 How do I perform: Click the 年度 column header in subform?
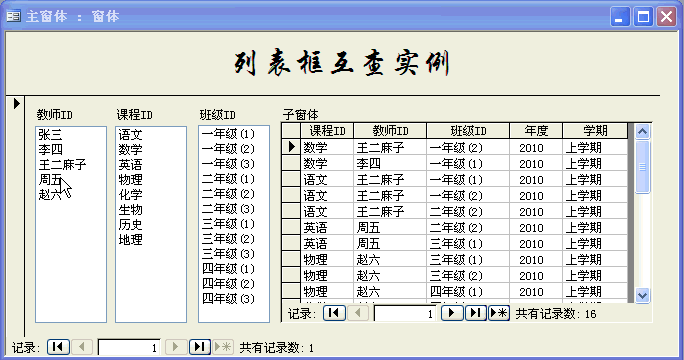tap(536, 130)
